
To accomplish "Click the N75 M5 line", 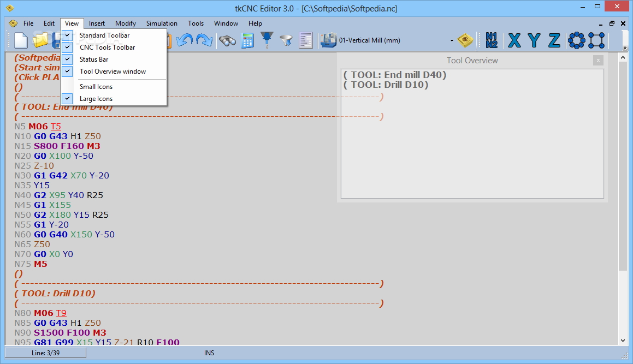I will click(31, 264).
